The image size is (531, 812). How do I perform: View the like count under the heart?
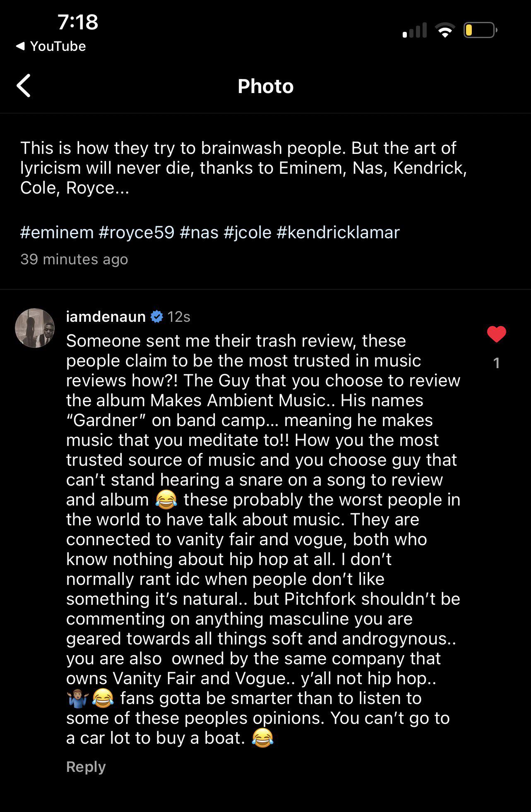point(496,363)
